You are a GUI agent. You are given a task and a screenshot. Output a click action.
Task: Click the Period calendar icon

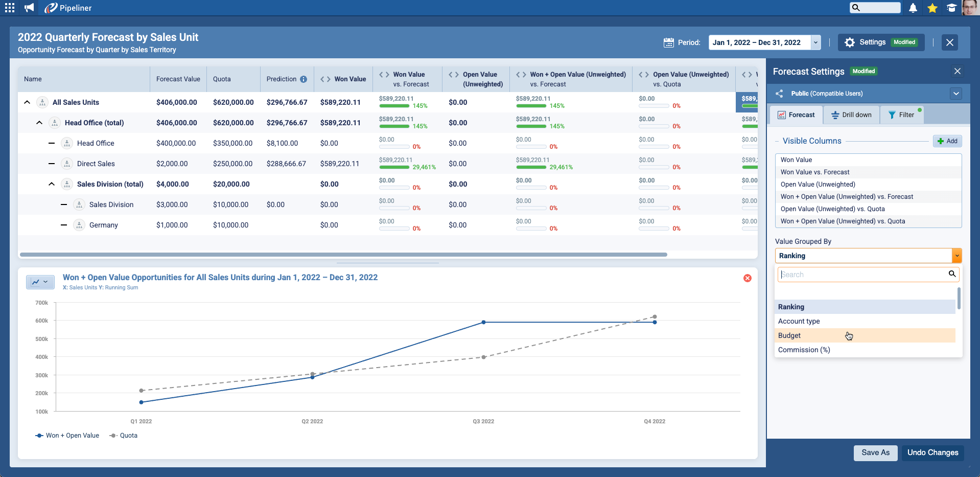coord(668,42)
